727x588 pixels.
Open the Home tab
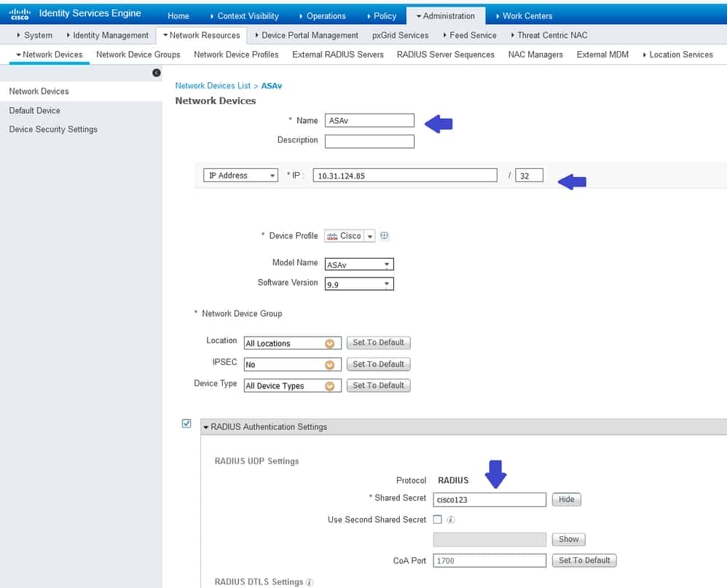point(178,16)
